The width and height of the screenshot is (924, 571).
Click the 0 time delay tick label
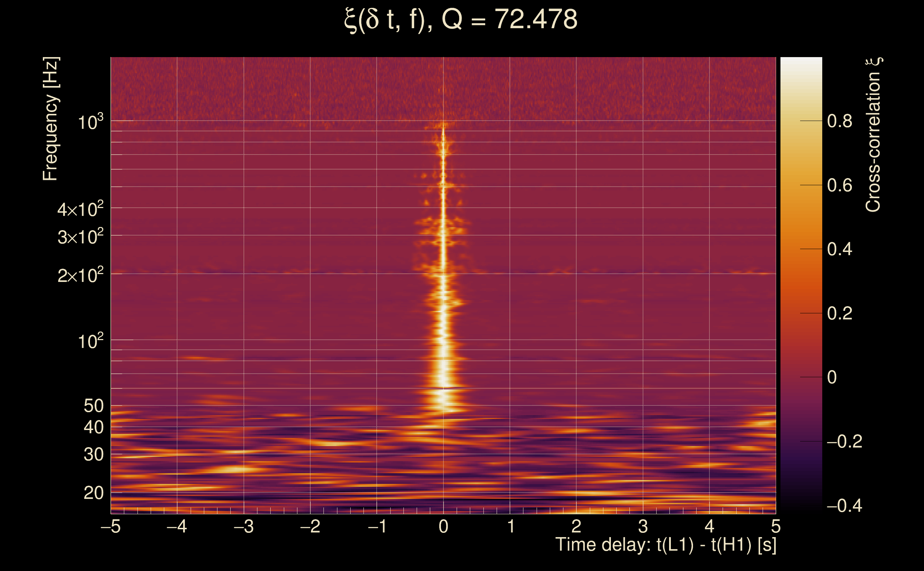tap(443, 526)
